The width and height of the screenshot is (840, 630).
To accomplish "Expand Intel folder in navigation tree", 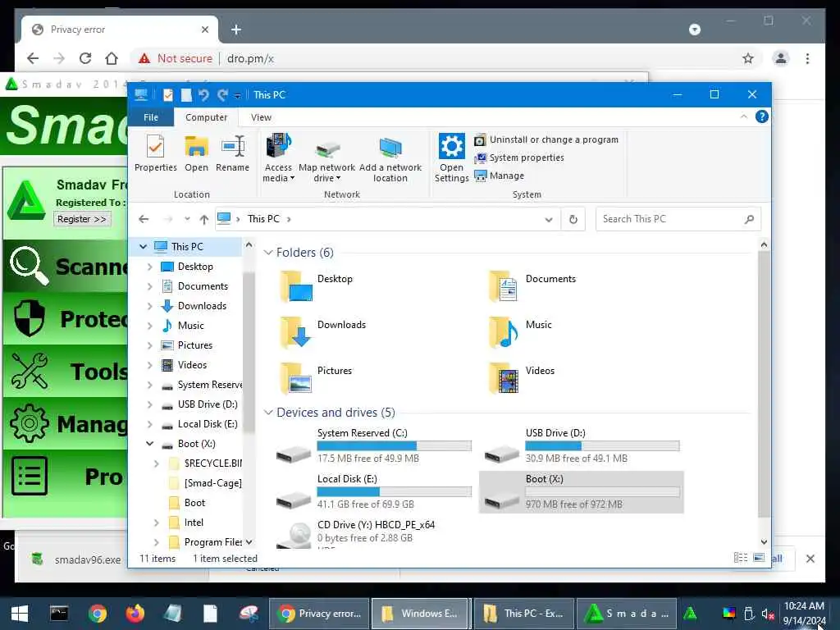I will click(157, 523).
